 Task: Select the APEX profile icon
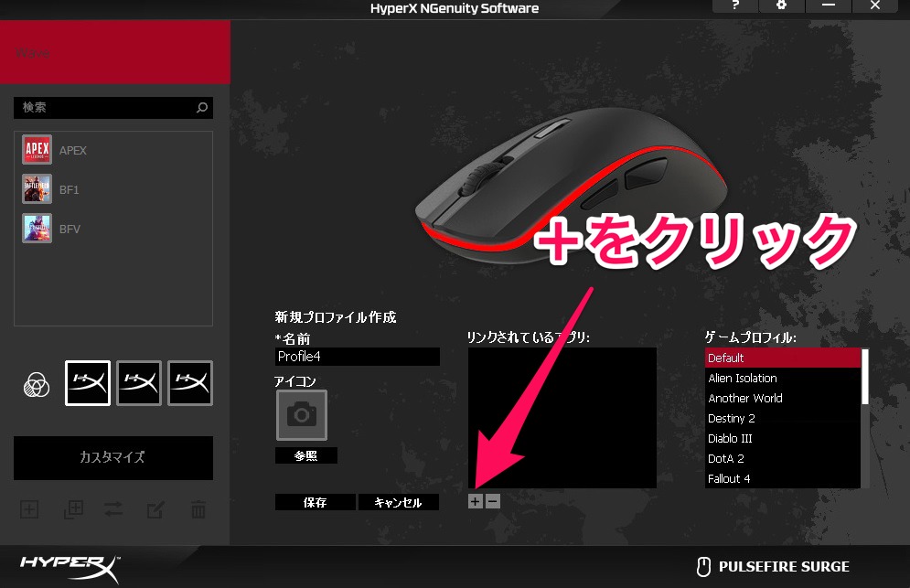[37, 150]
